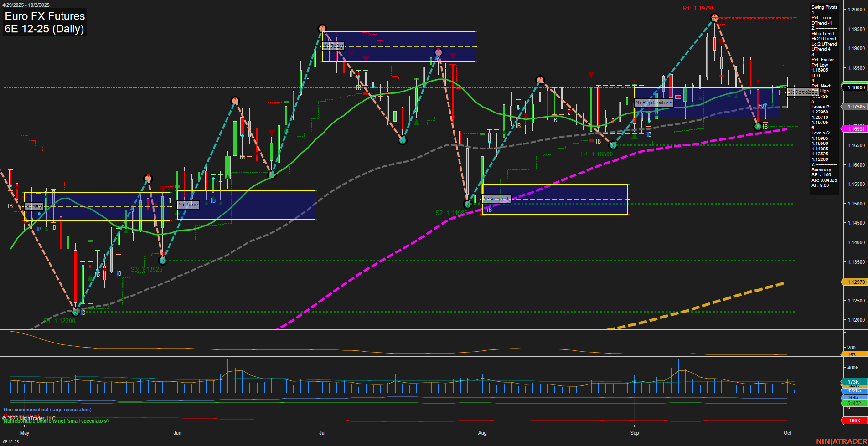
Task: Click the green 51432 COT value marker
Action: (x=854, y=403)
